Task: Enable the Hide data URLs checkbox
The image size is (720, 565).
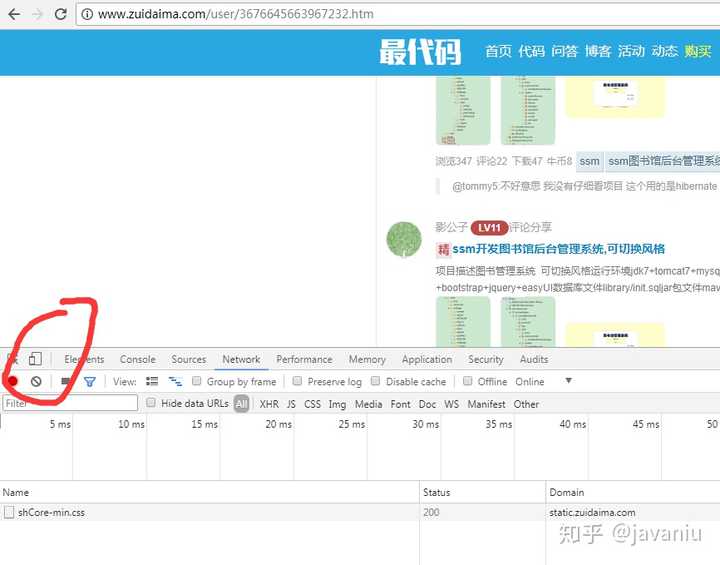Action: (x=151, y=403)
